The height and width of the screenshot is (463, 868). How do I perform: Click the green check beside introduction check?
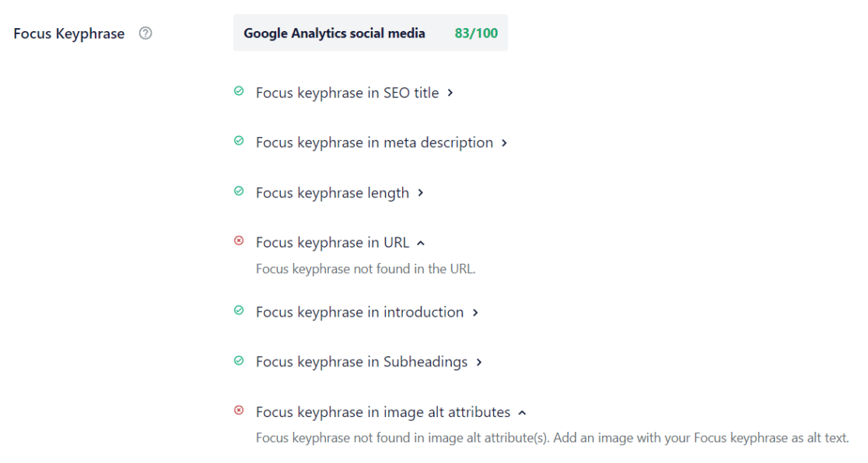point(238,310)
